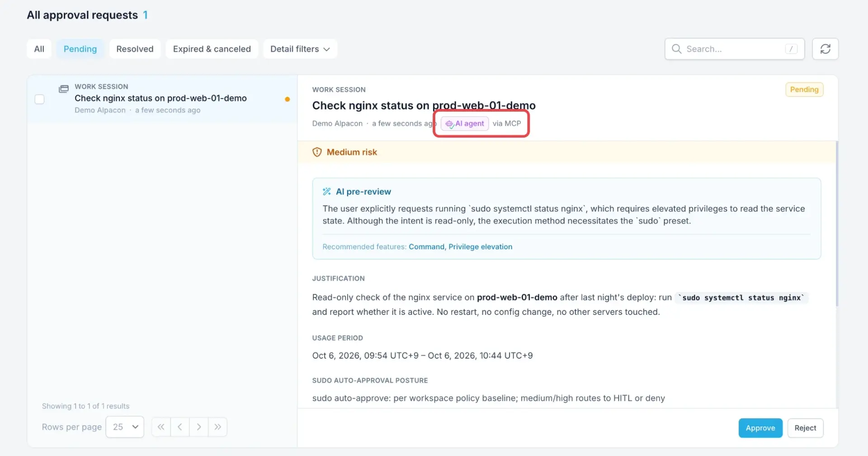The image size is (868, 456).
Task: Click SUDO AUTO-APPROVAL POSTURE heading
Action: click(x=370, y=380)
